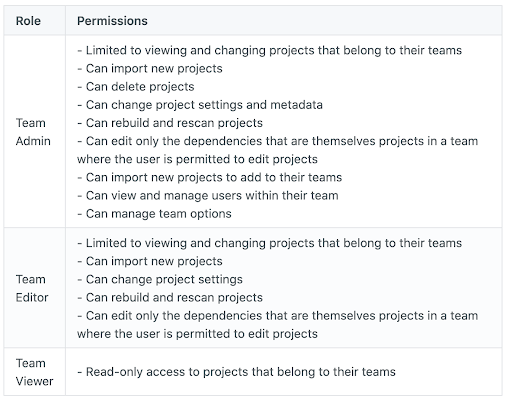This screenshot has height=401, width=512.
Task: Click Team Editor's 'Can import new projects' line
Action: pos(150,261)
